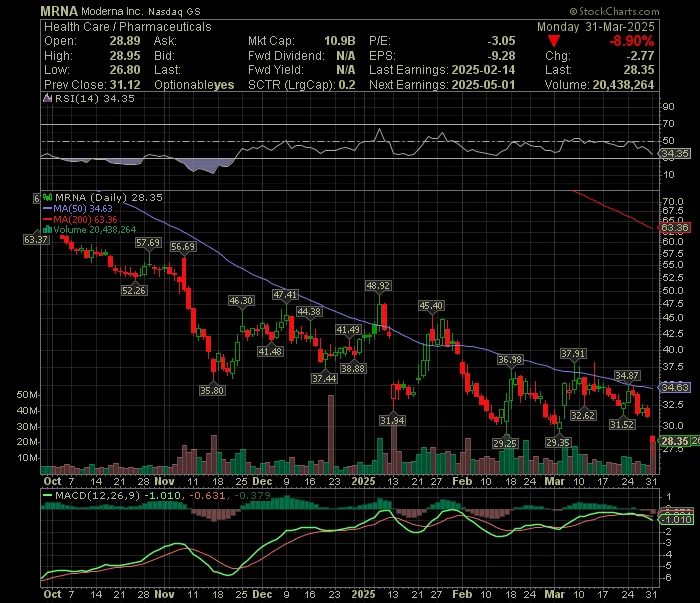Image resolution: width=700 pixels, height=603 pixels.
Task: Click the green MACD legend line
Action: point(47,495)
